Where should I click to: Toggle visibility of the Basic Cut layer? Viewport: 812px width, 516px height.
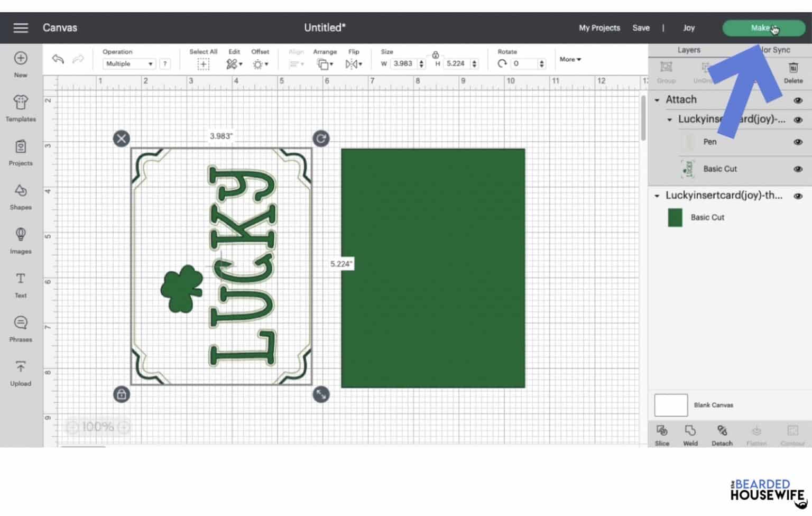(798, 169)
